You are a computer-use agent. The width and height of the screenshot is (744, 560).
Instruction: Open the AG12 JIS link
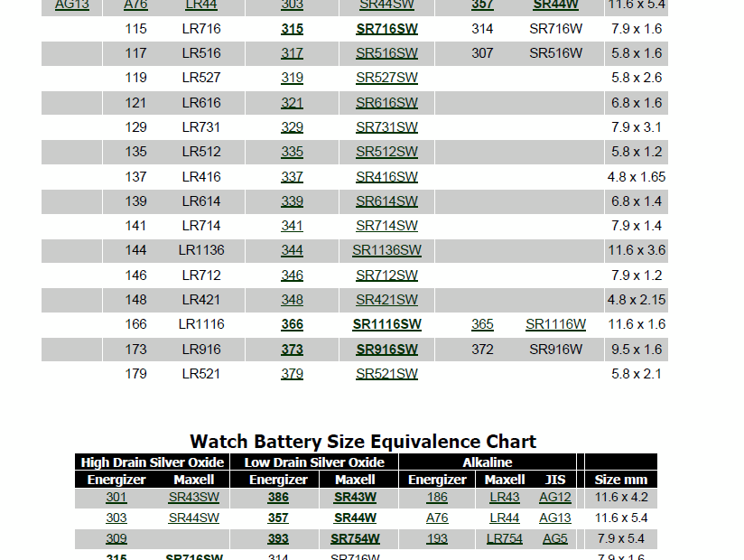[x=555, y=498]
